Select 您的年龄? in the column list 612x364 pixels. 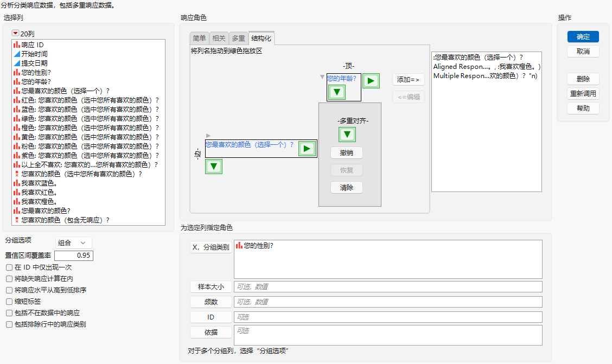(32, 81)
